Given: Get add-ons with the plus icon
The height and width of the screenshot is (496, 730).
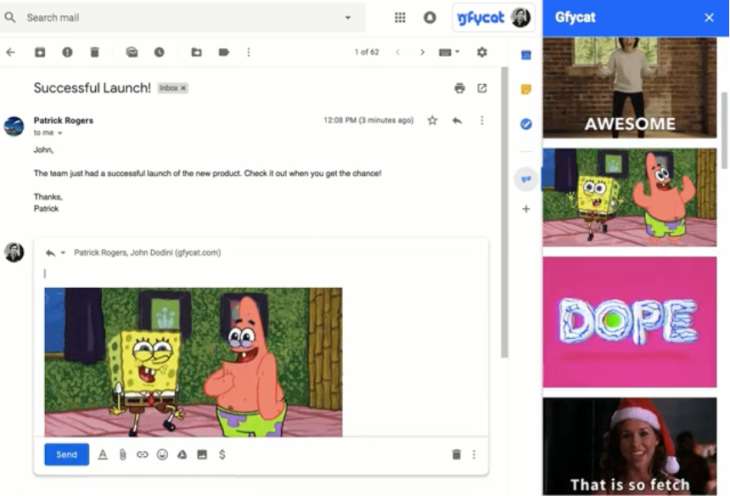Looking at the screenshot, I should [x=526, y=209].
